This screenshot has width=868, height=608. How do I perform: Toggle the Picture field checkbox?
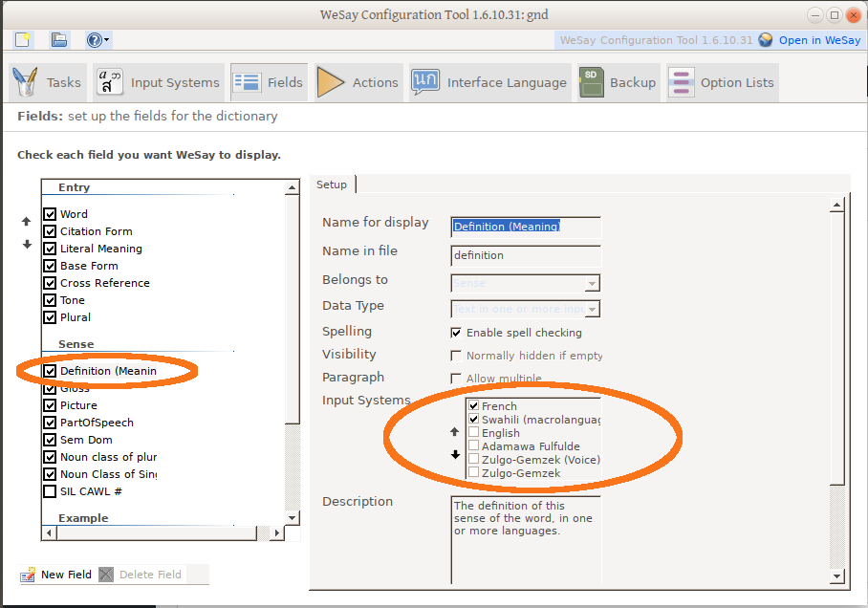[50, 404]
